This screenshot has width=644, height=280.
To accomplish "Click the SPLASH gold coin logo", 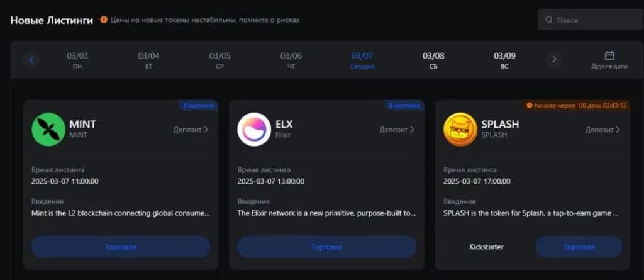I will pos(460,129).
